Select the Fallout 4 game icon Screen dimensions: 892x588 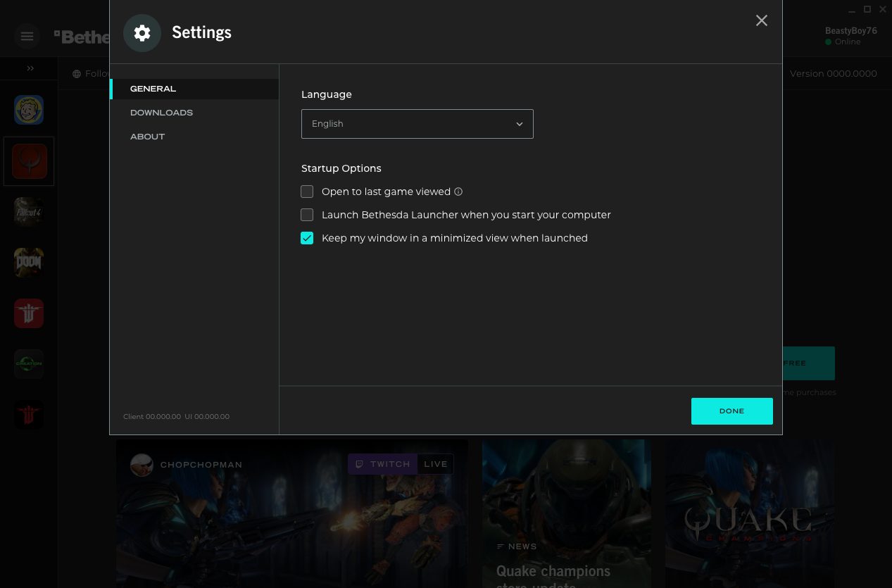pos(29,212)
